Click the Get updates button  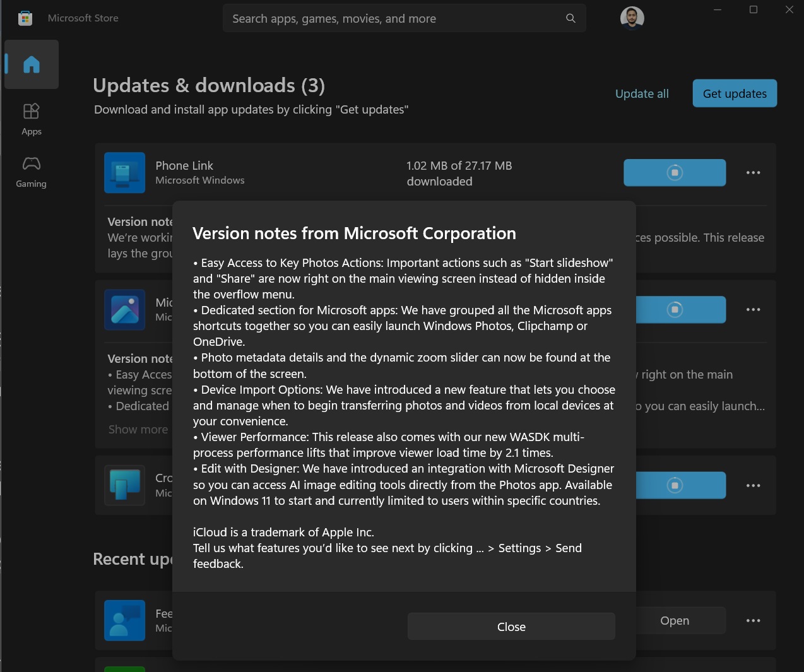pos(734,93)
